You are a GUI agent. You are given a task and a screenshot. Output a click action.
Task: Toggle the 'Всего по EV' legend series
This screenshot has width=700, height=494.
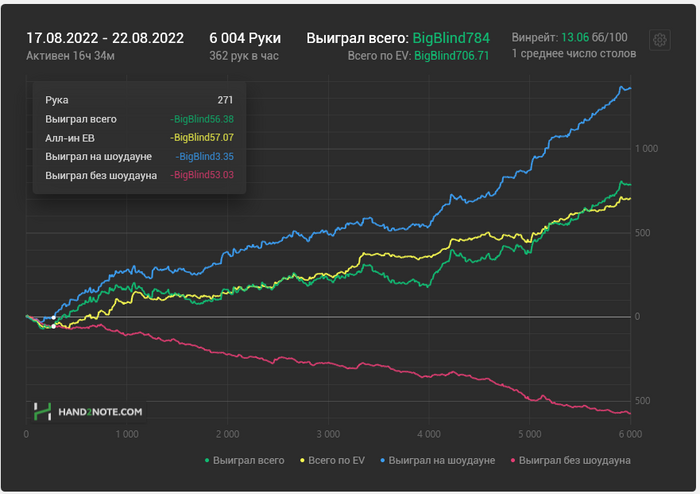tap(332, 460)
